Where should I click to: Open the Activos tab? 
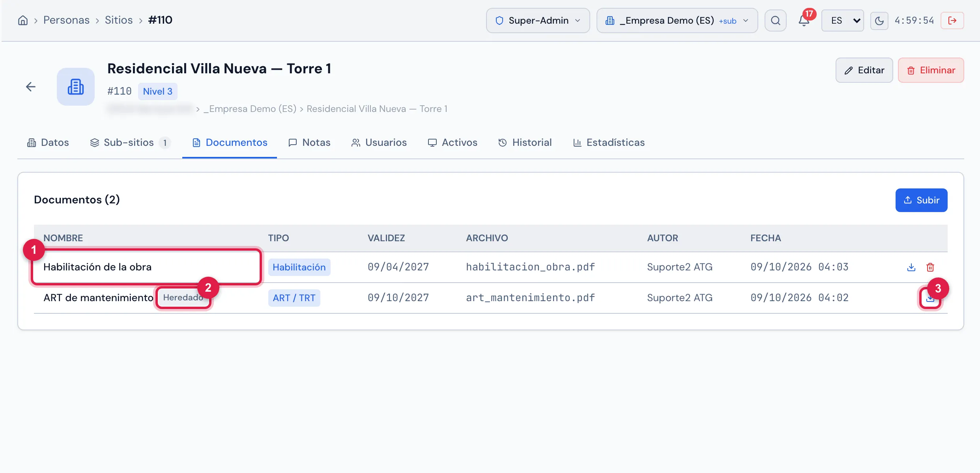tap(453, 143)
